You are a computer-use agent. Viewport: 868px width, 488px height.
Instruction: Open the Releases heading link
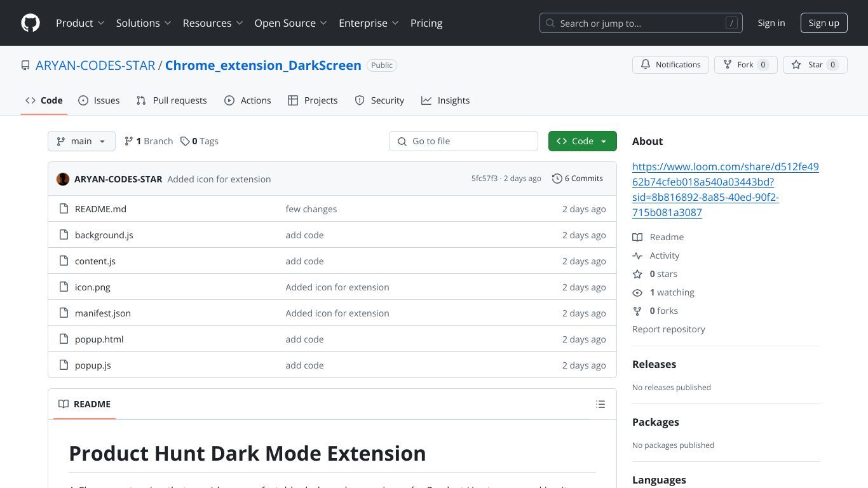tap(654, 364)
